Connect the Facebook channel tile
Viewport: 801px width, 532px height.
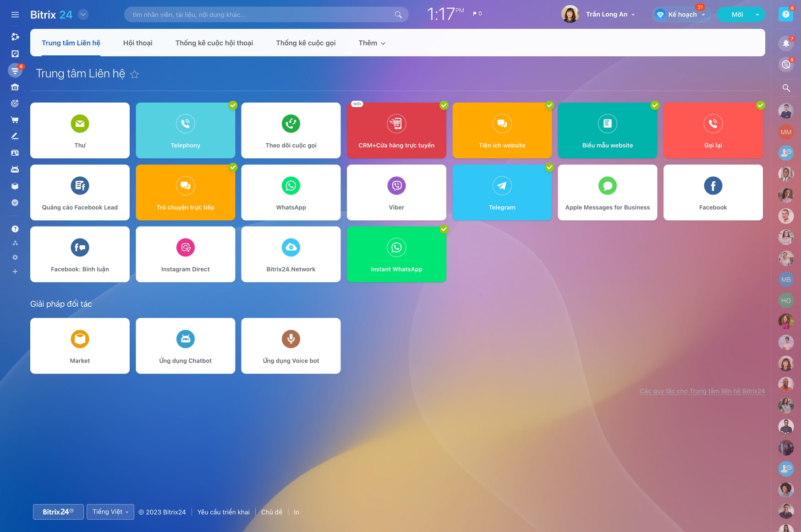(x=713, y=192)
